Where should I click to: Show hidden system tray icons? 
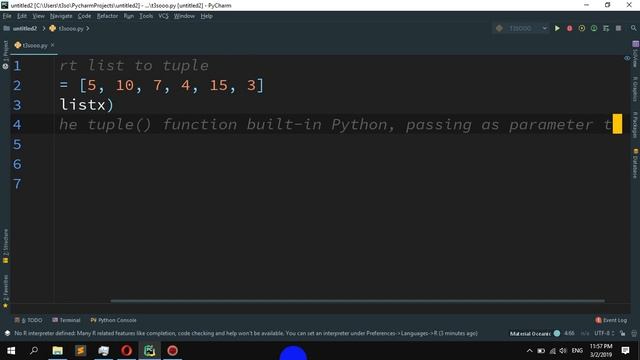tap(529, 351)
